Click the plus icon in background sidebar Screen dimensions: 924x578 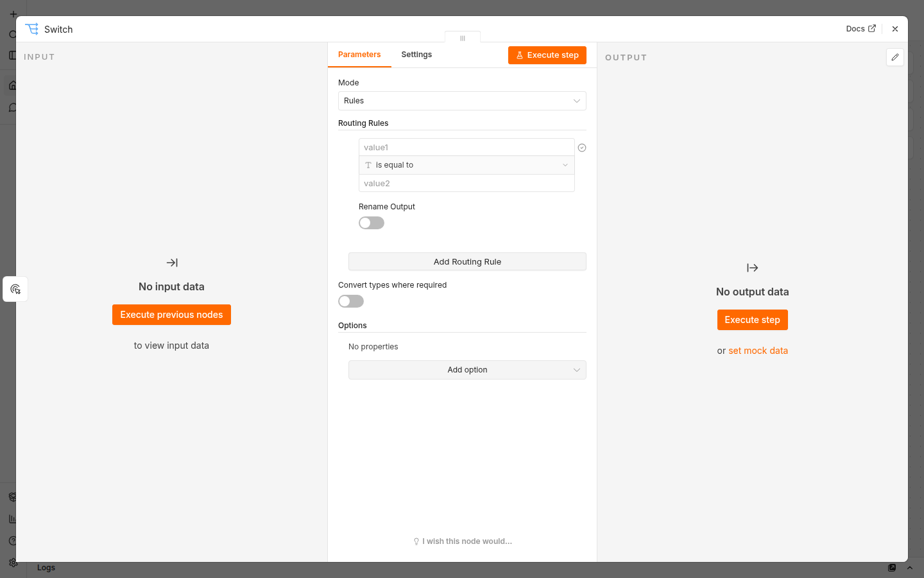coord(13,13)
